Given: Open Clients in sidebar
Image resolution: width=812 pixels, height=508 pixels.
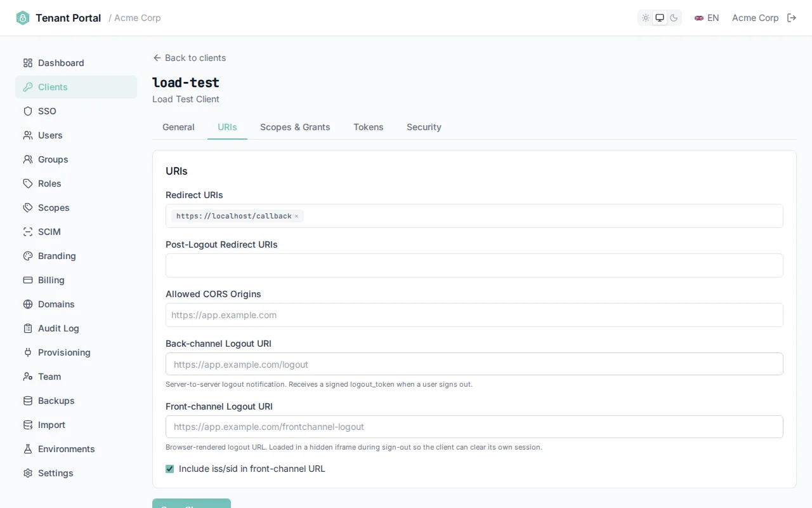Looking at the screenshot, I should [x=76, y=87].
